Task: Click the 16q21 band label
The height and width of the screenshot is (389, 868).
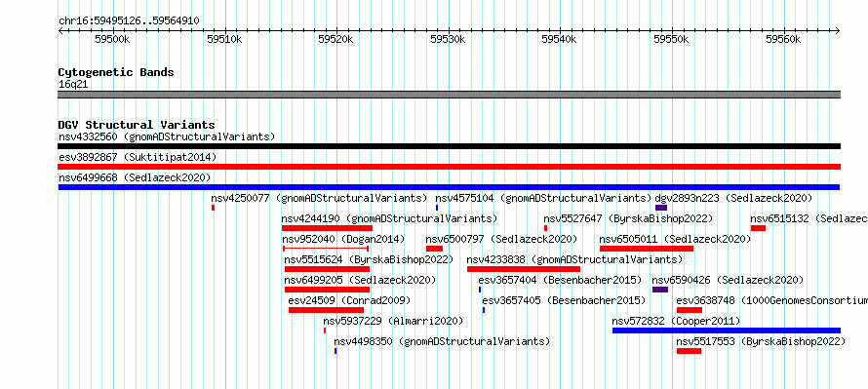Action: click(73, 84)
